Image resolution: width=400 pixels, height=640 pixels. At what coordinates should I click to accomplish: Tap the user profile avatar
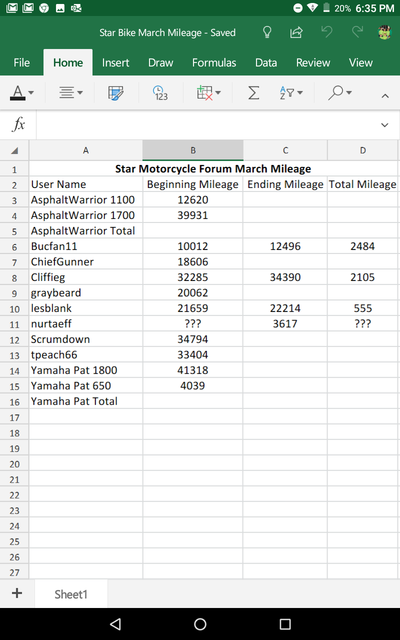tap(384, 32)
